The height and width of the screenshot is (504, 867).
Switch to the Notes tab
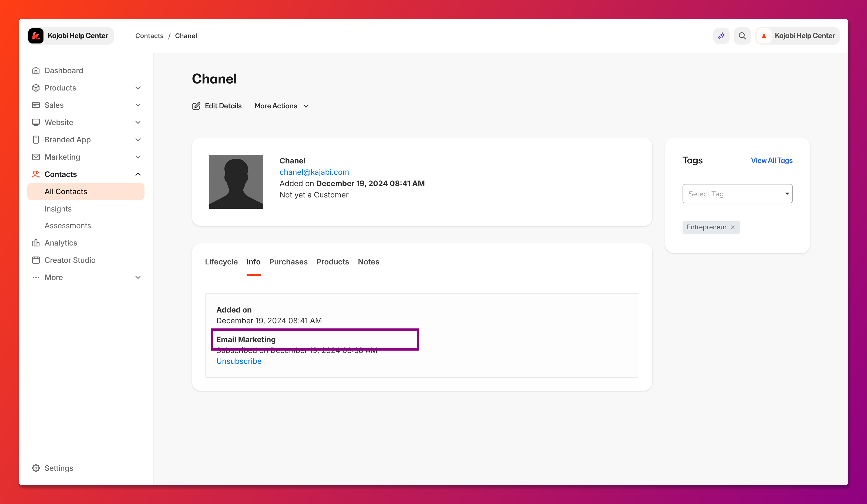pyautogui.click(x=368, y=262)
